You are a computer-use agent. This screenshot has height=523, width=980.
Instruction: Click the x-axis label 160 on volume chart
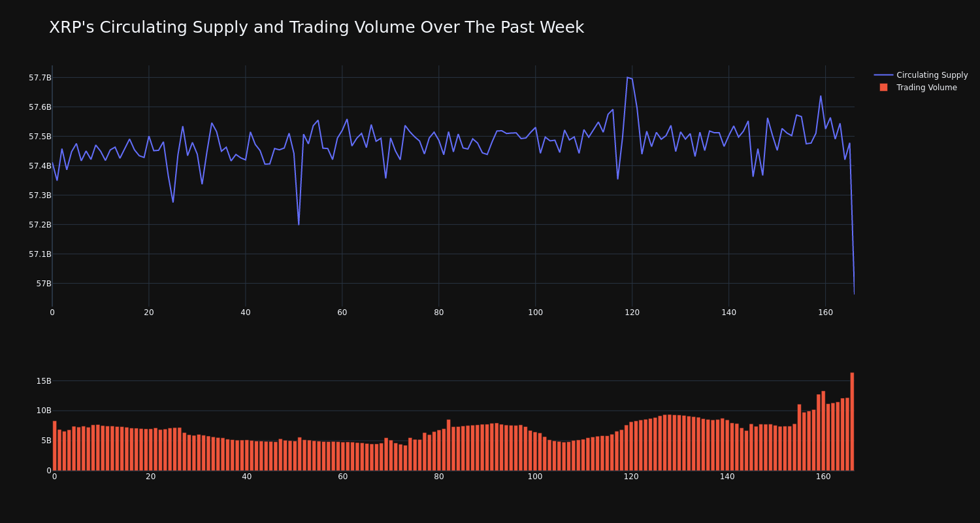(x=823, y=477)
